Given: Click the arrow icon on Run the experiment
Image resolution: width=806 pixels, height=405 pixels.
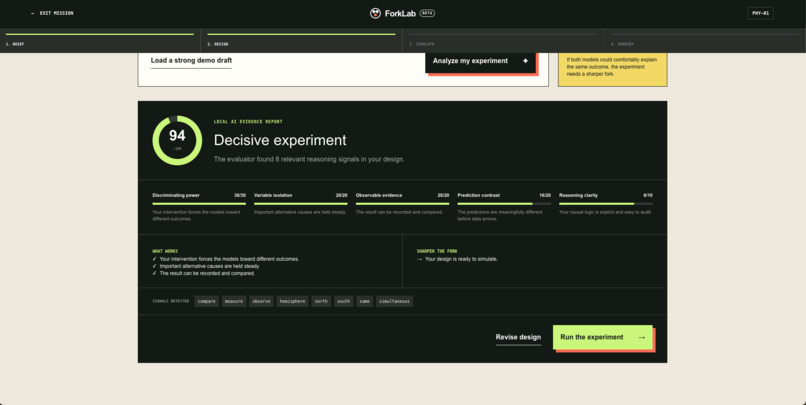Looking at the screenshot, I should pyautogui.click(x=641, y=338).
